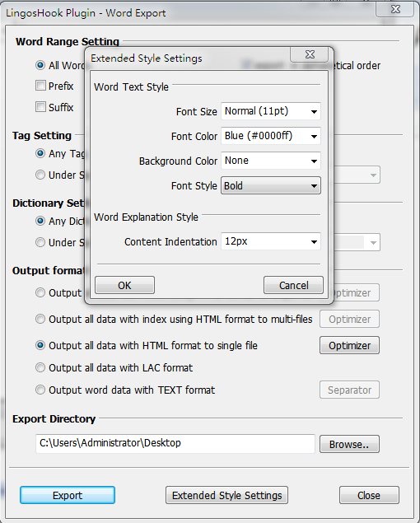Confirm style settings with OK
This screenshot has width=420, height=523.
pos(124,285)
